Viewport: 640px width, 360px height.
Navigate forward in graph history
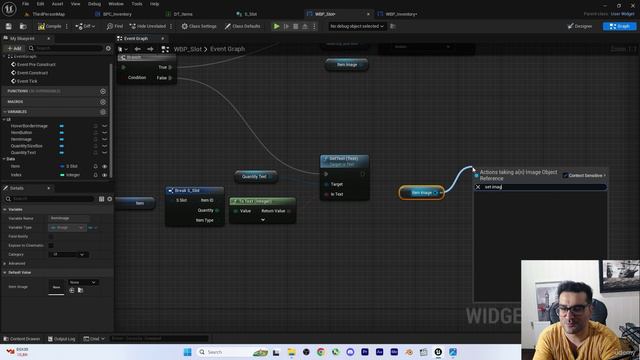[x=150, y=49]
